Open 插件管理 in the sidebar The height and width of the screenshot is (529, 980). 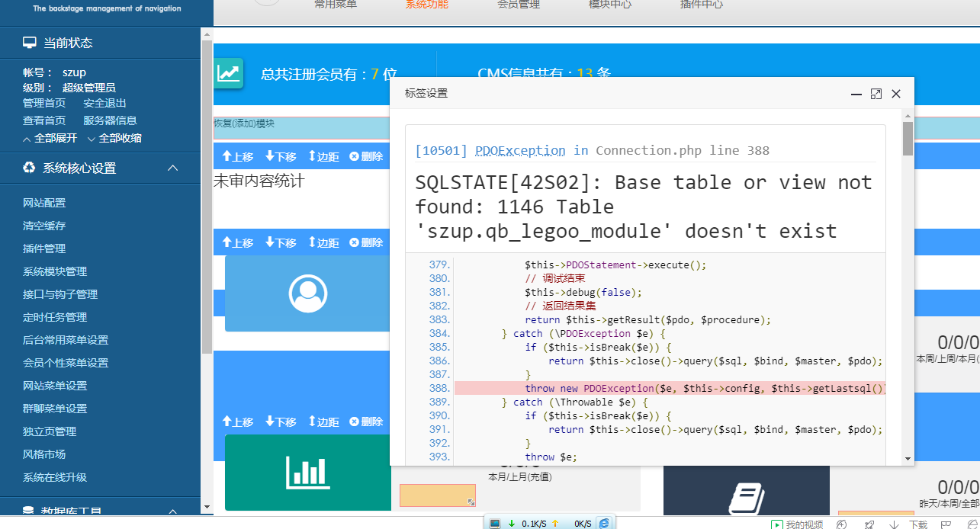point(44,248)
